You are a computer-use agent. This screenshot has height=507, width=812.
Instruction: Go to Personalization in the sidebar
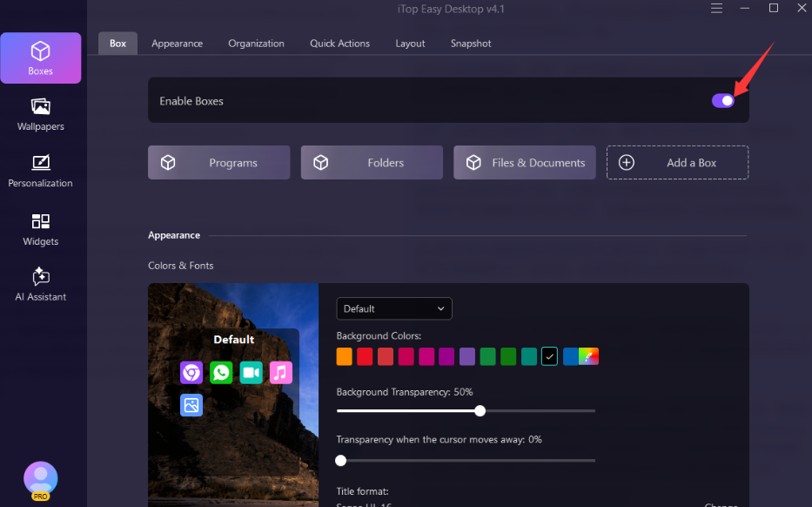40,171
